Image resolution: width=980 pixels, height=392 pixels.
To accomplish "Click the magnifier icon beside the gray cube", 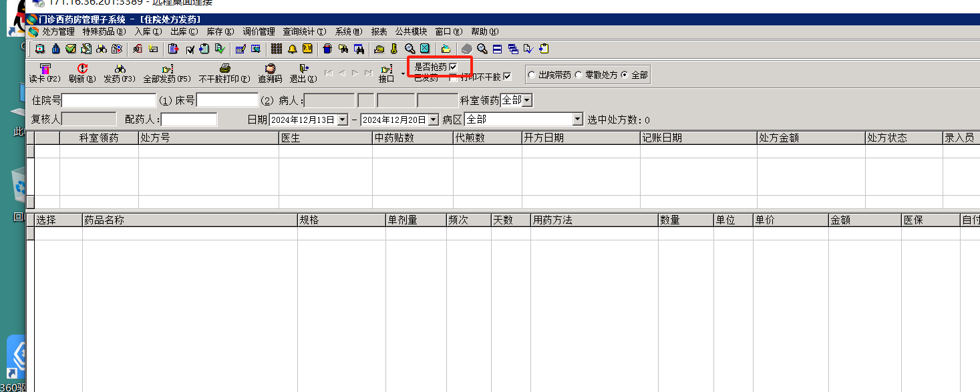I will 482,49.
